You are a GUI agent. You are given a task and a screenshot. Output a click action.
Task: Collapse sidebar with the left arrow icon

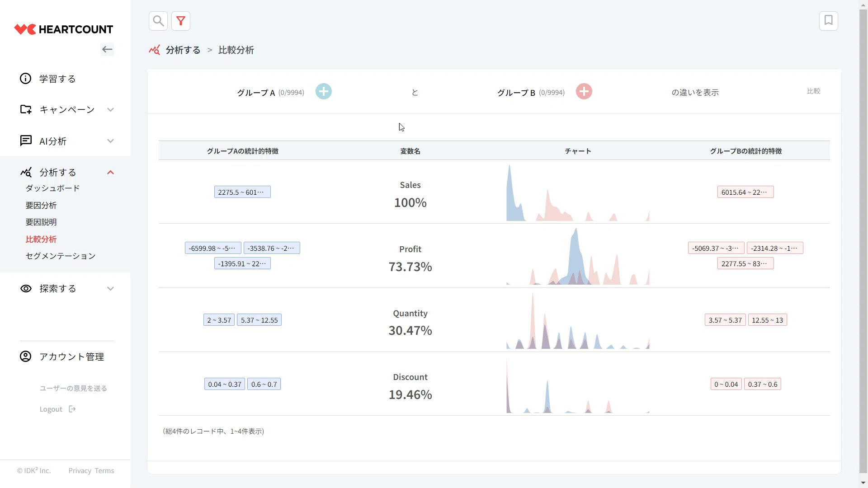point(107,49)
